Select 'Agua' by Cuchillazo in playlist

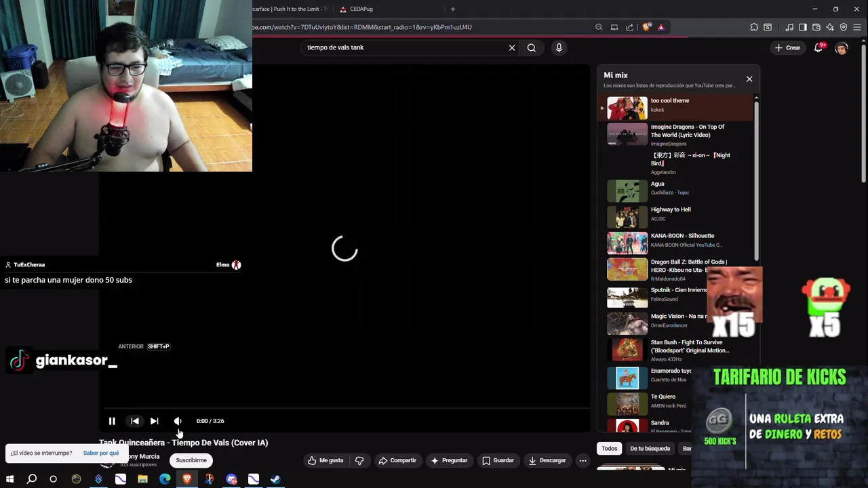[679, 191]
